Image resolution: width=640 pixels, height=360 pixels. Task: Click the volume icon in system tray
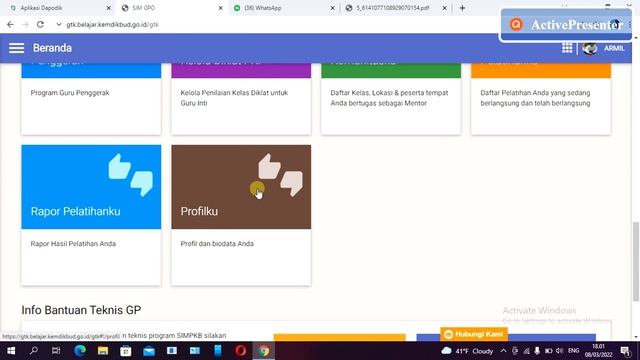coord(560,351)
